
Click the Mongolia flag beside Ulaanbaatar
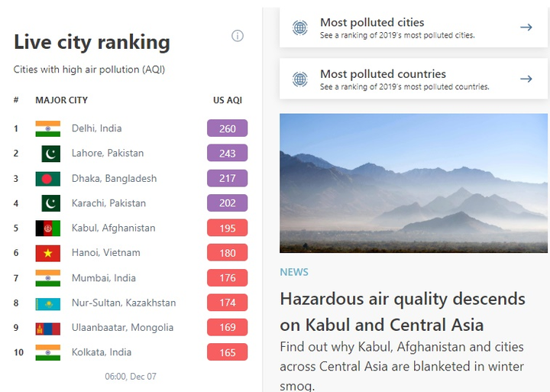pyautogui.click(x=47, y=328)
